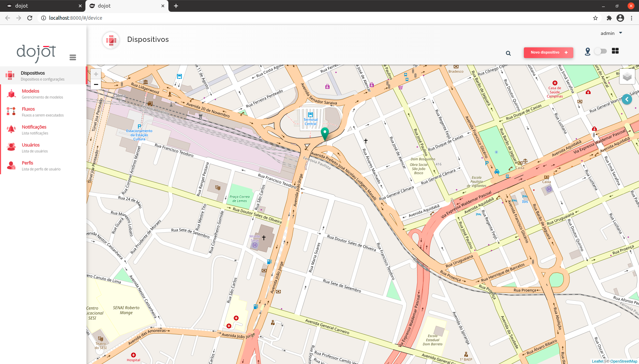Click Terminal Central label on map
Image resolution: width=639 pixels, height=364 pixels.
tap(310, 122)
